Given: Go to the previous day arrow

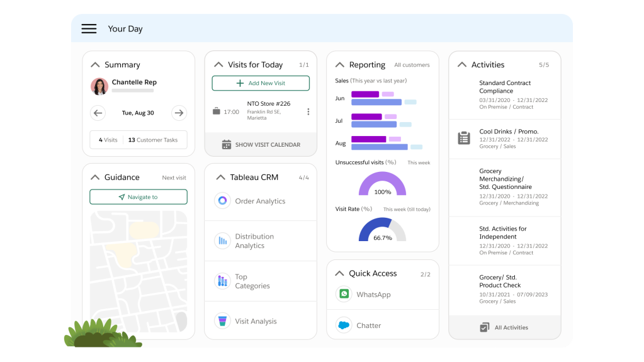Looking at the screenshot, I should [x=98, y=113].
